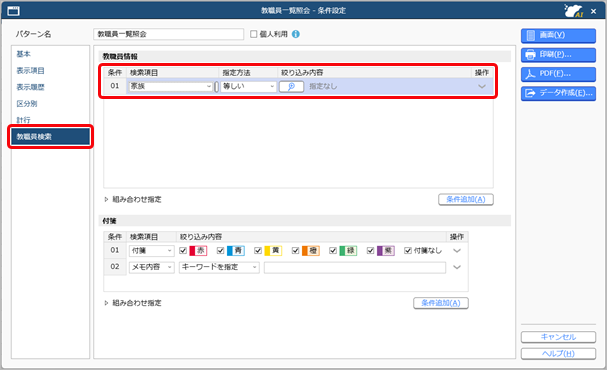The width and height of the screenshot is (607, 370).
Task: Click the データ作成(E)... button
Action: [x=558, y=93]
